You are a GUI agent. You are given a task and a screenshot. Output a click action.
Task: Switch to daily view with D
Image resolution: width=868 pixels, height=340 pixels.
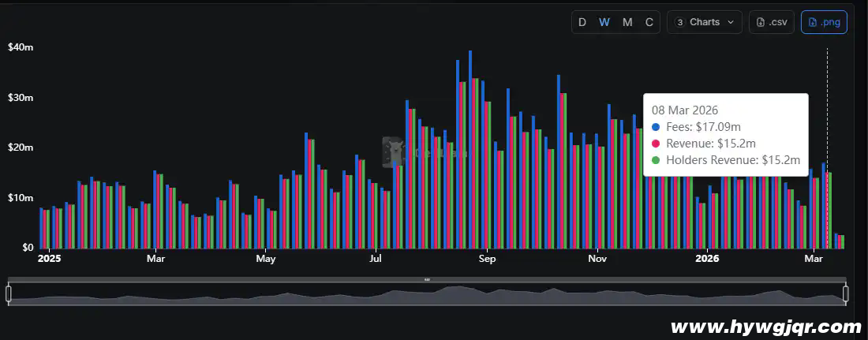(582, 22)
